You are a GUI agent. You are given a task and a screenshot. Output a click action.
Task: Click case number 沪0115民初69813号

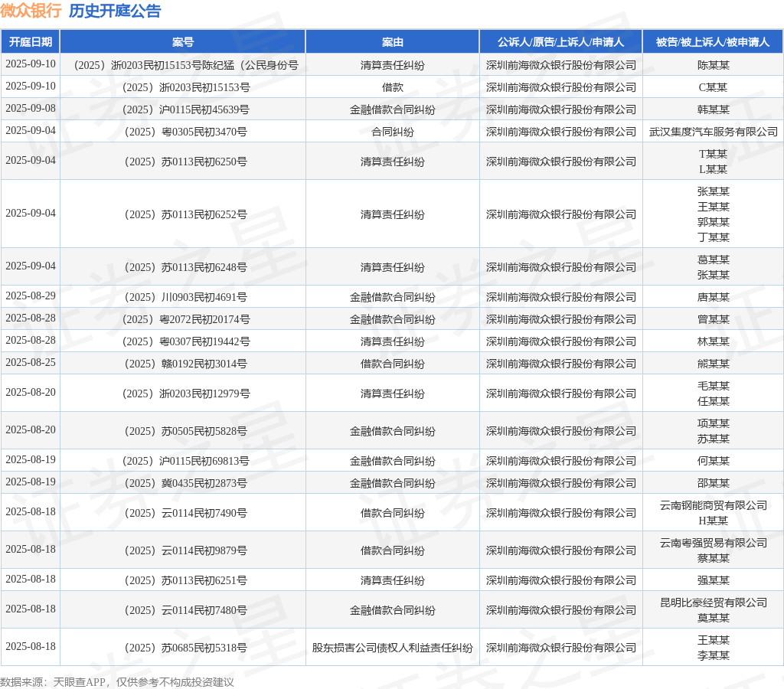pyautogui.click(x=186, y=461)
